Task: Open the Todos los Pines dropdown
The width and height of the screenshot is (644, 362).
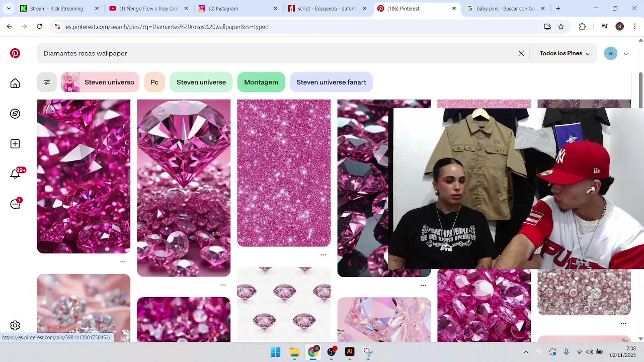Action: [x=565, y=53]
